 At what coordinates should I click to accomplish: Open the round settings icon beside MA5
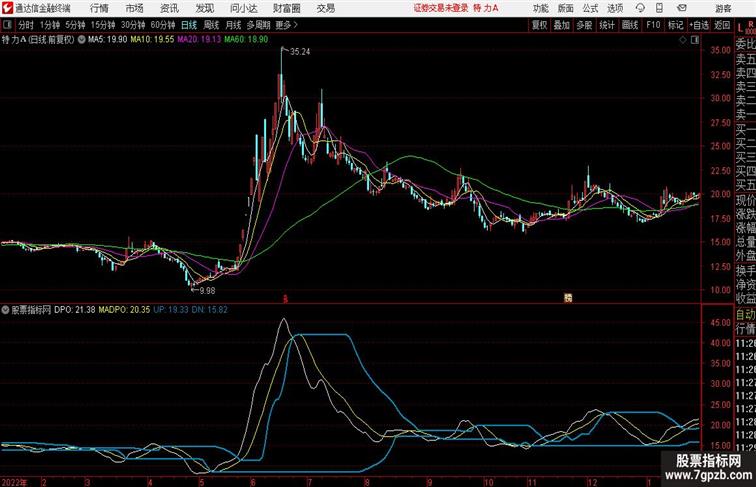pos(81,40)
